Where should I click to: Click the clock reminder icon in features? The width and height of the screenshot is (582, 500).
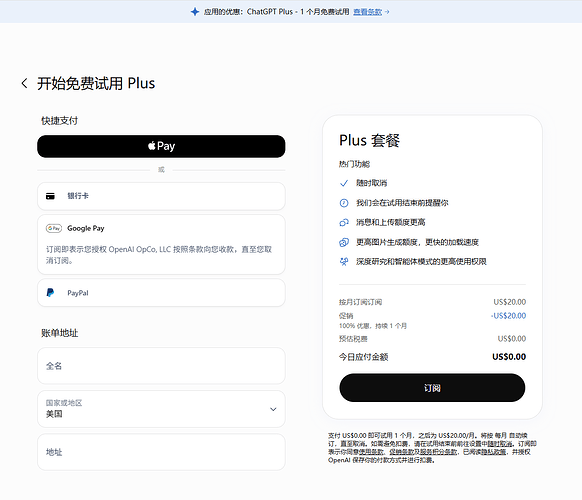pyautogui.click(x=344, y=203)
